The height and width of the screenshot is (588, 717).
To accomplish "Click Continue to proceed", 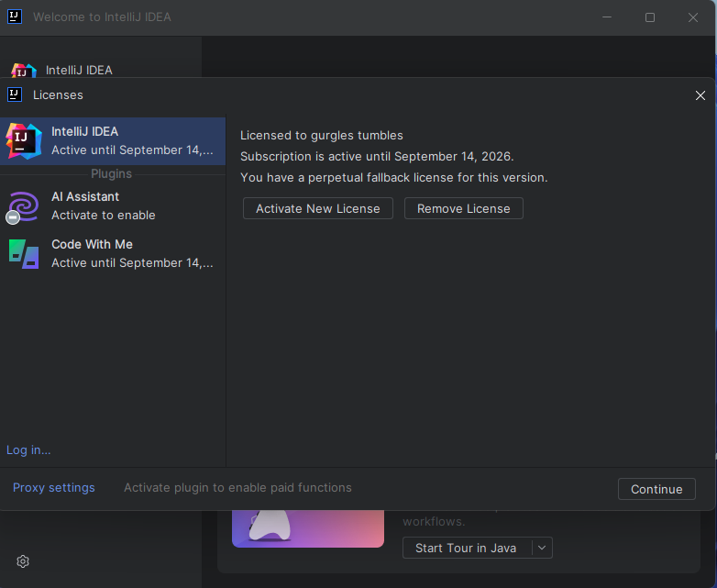I will coord(656,489).
